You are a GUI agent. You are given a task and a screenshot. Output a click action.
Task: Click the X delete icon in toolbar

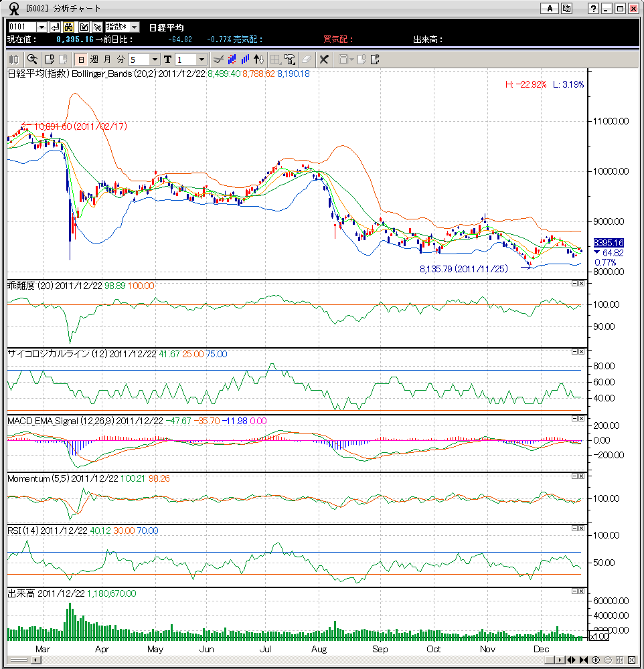click(323, 59)
